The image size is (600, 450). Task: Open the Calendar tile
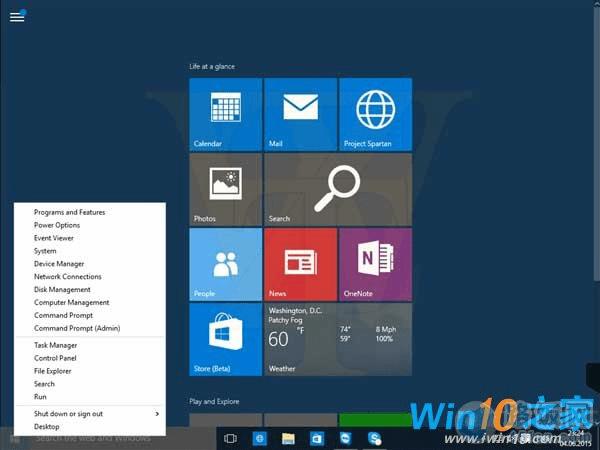(226, 114)
